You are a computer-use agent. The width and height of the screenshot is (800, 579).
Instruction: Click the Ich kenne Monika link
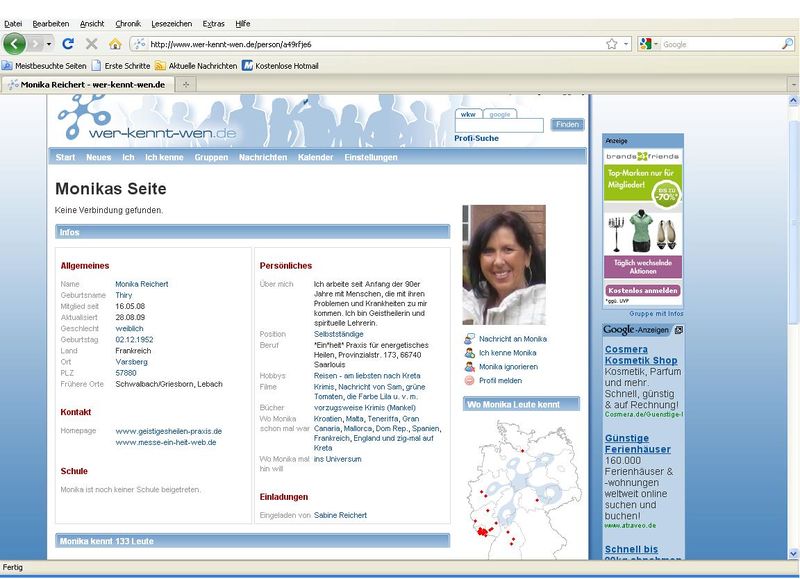click(507, 353)
